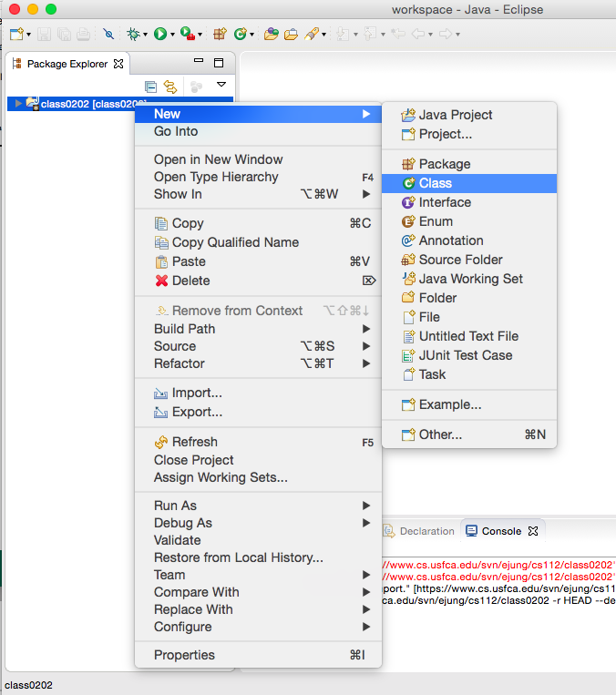Open the dropdown beside the New toolbar icon
The image size is (616, 695).
[x=29, y=34]
